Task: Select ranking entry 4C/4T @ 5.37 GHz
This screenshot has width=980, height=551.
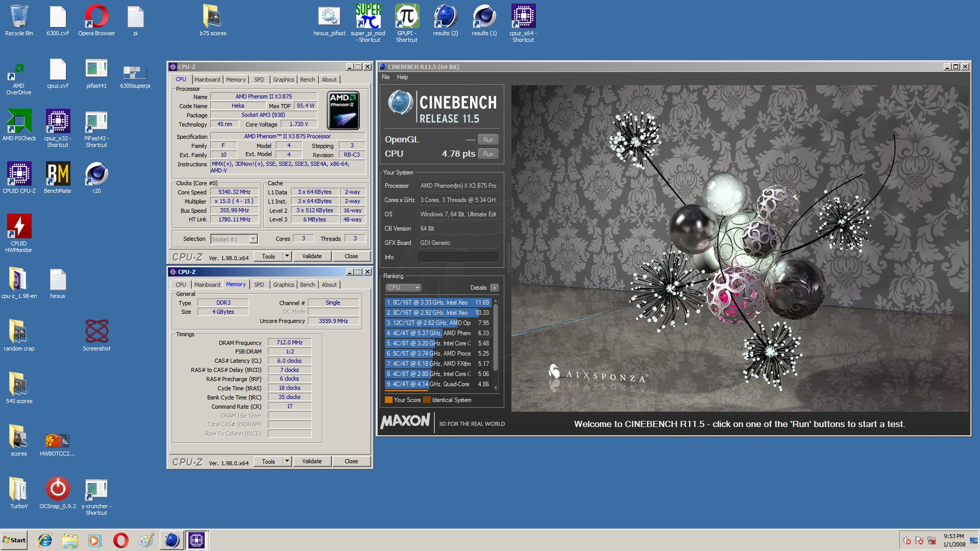Action: 438,333
